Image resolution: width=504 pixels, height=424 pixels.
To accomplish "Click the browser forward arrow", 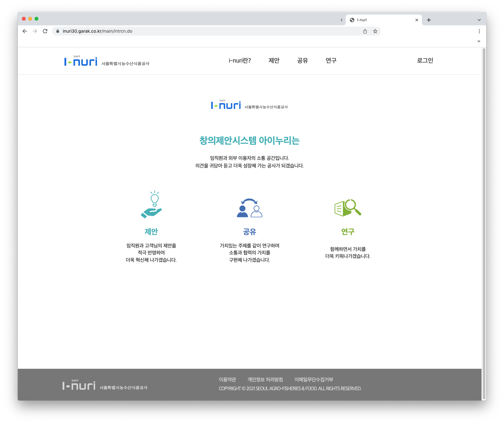I will click(35, 31).
